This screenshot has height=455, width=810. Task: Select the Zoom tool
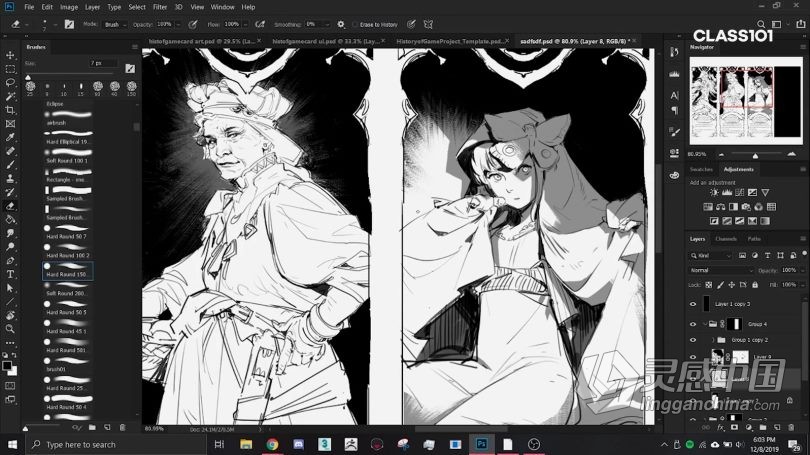10,329
